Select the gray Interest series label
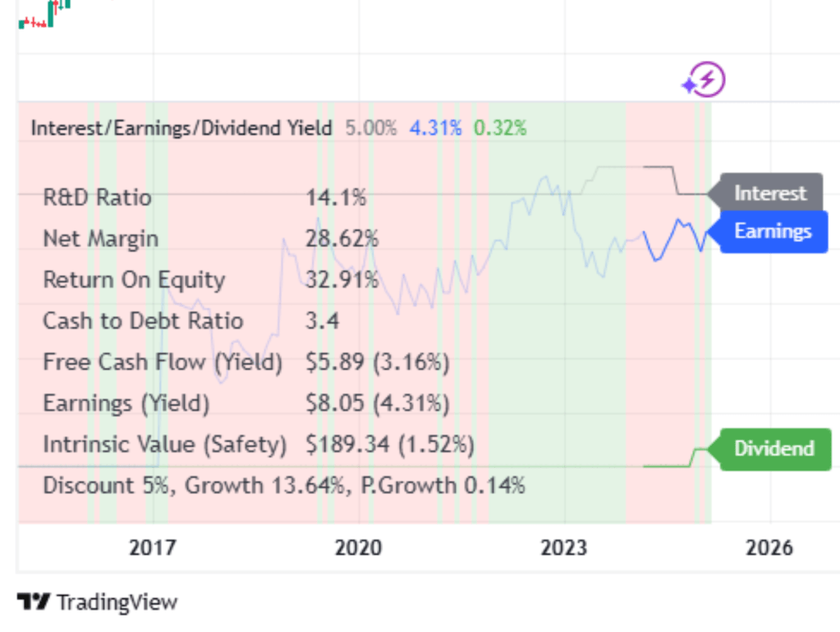 [x=769, y=194]
